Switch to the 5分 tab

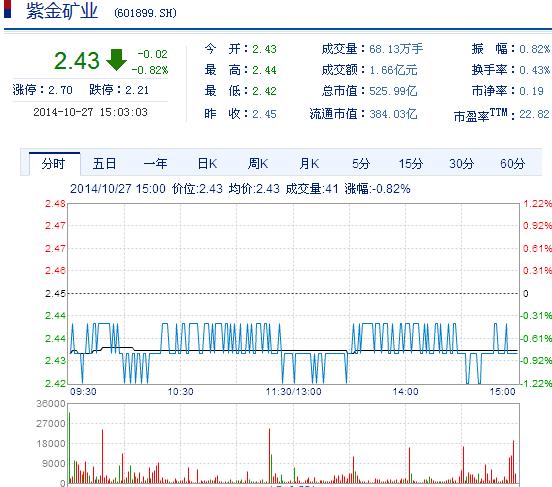(361, 164)
